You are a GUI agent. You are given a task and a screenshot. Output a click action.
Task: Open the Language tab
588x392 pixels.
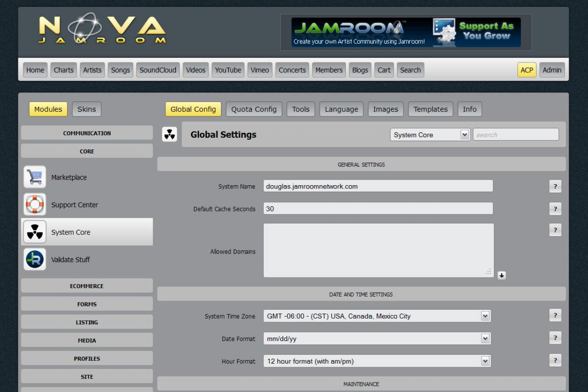pos(341,109)
